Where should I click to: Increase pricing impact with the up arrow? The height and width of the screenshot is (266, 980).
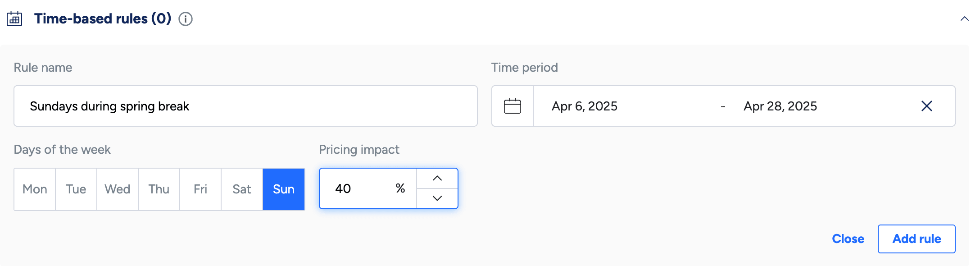pos(437,179)
